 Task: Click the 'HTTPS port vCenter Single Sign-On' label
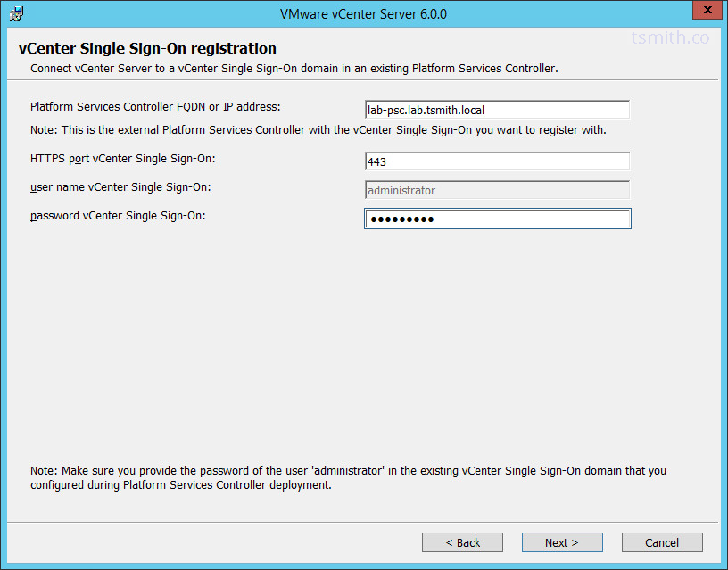point(123,159)
